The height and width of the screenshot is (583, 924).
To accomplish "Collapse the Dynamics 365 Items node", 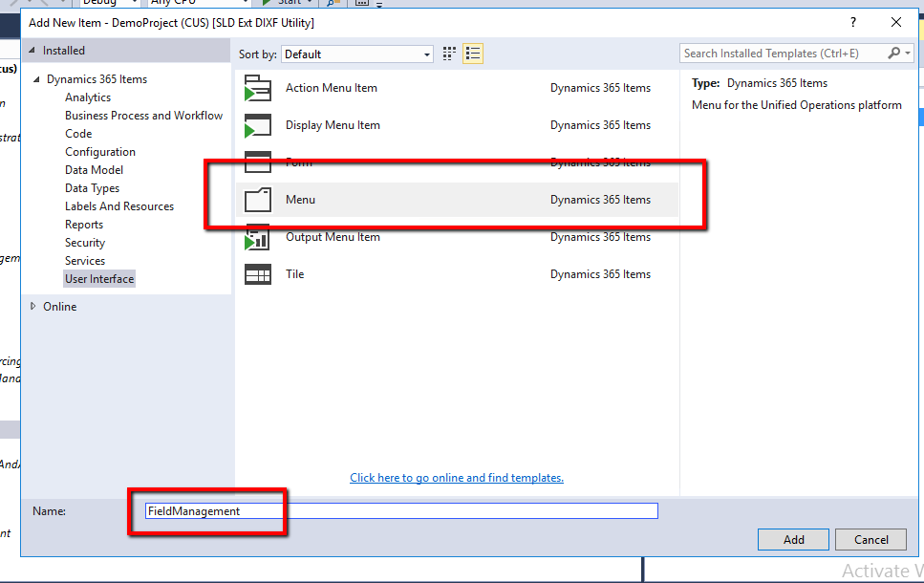I will pyautogui.click(x=36, y=79).
